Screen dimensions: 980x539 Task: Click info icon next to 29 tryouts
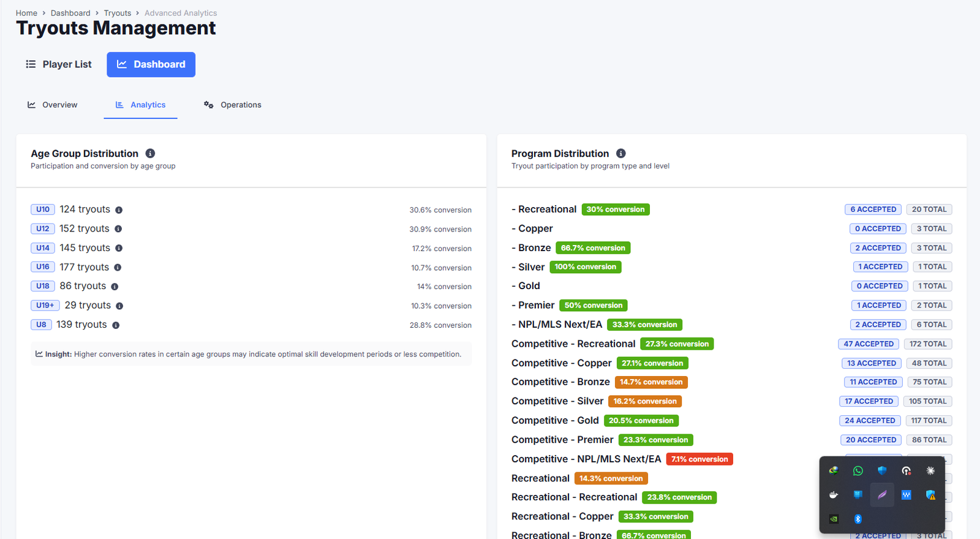click(119, 306)
